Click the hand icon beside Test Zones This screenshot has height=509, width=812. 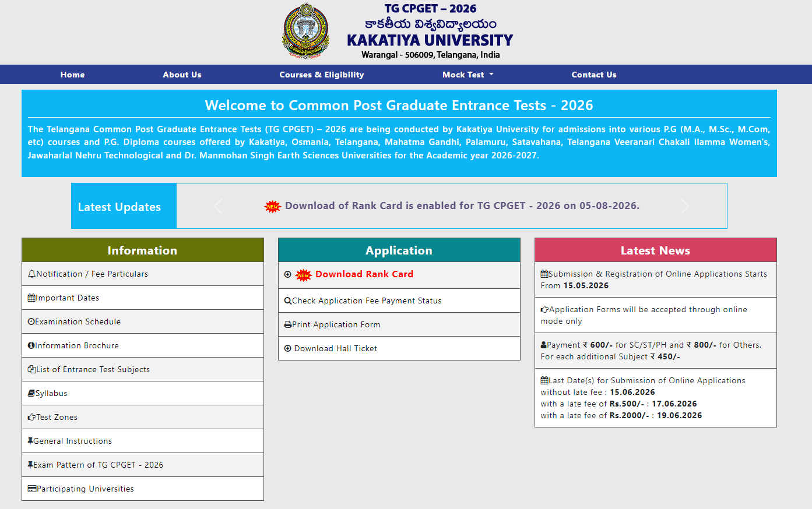click(x=31, y=417)
